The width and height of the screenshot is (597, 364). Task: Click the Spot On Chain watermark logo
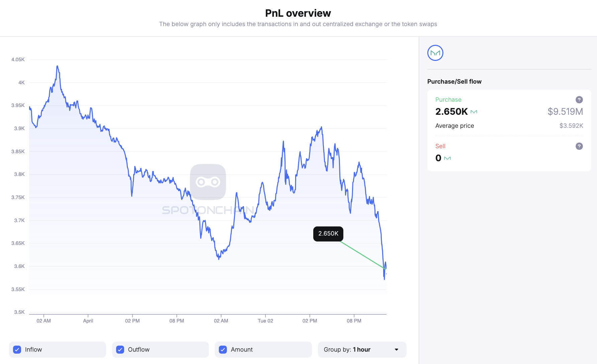[208, 182]
